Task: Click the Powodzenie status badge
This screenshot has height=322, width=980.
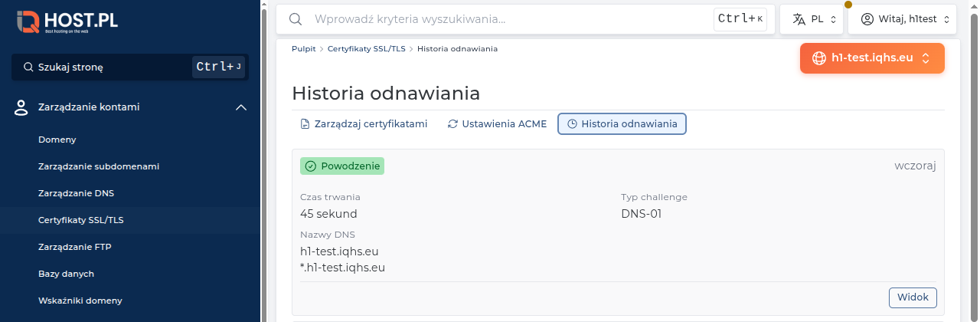Action: pyautogui.click(x=342, y=166)
